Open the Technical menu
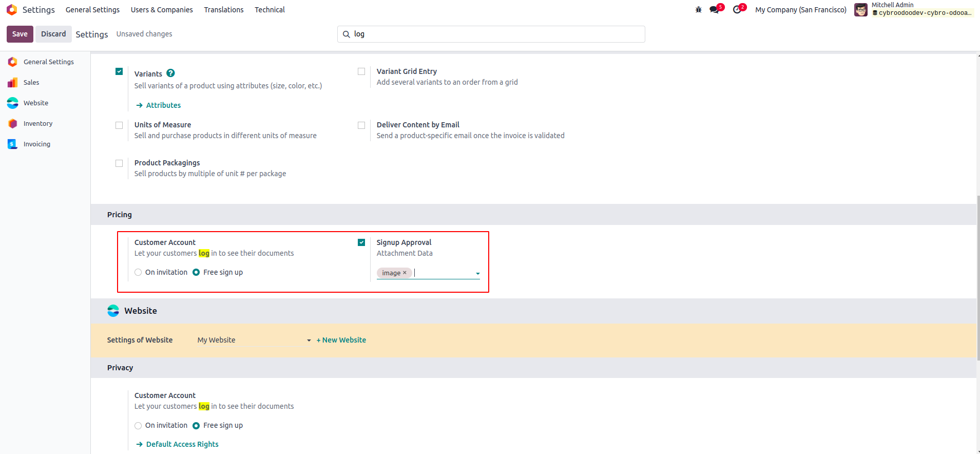 tap(270, 10)
